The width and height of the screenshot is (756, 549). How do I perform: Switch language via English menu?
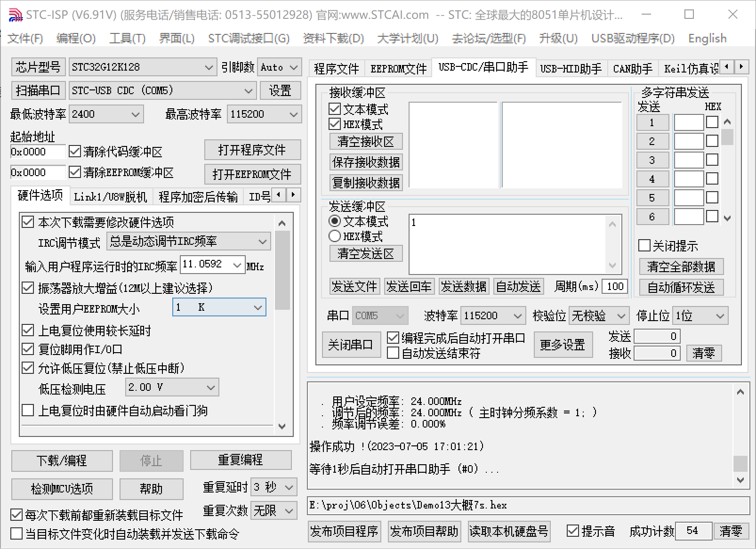[707, 38]
